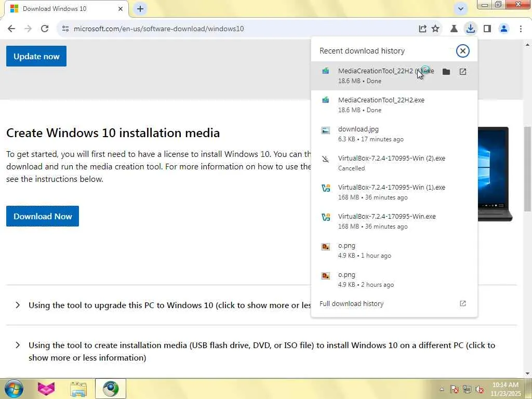
Task: Show hidden system tray icons
Action: click(442, 390)
